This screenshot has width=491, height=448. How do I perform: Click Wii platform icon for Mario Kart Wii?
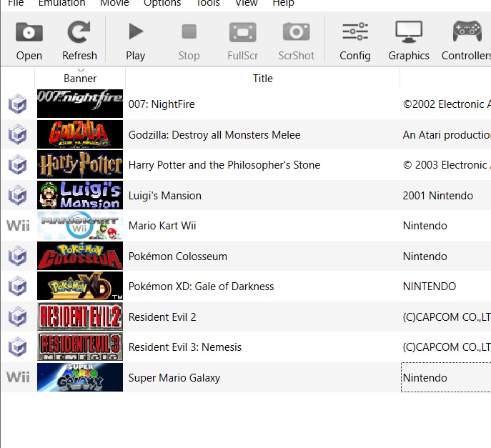(x=18, y=225)
